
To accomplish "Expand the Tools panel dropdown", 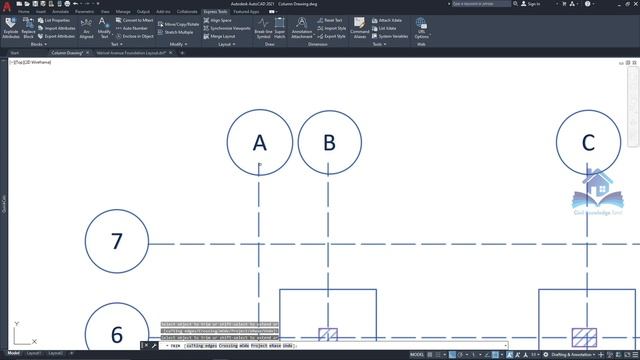I will (x=379, y=44).
